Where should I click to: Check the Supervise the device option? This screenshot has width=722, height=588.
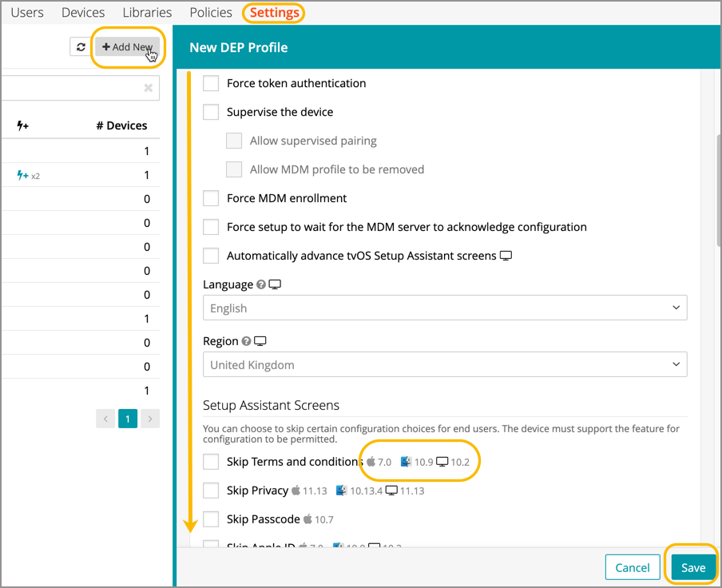tap(211, 112)
